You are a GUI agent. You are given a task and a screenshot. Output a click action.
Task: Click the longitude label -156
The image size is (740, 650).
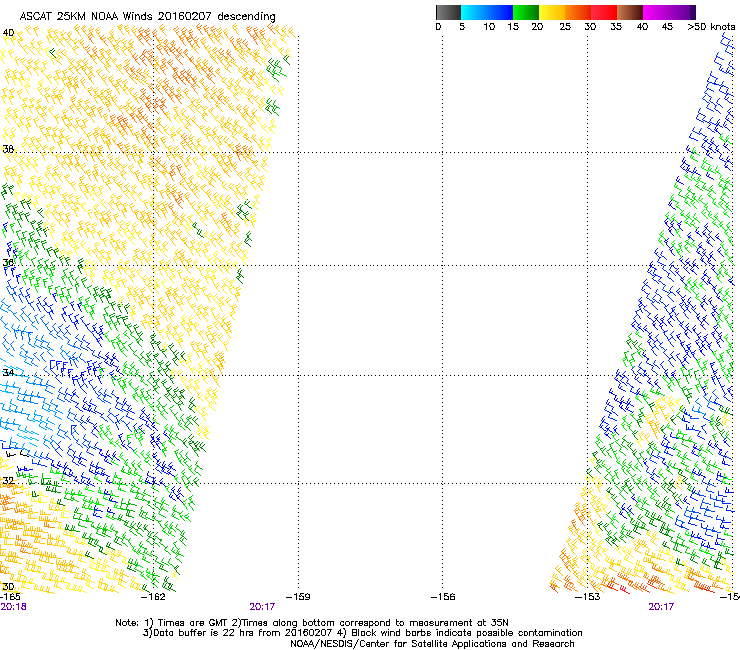point(443,597)
